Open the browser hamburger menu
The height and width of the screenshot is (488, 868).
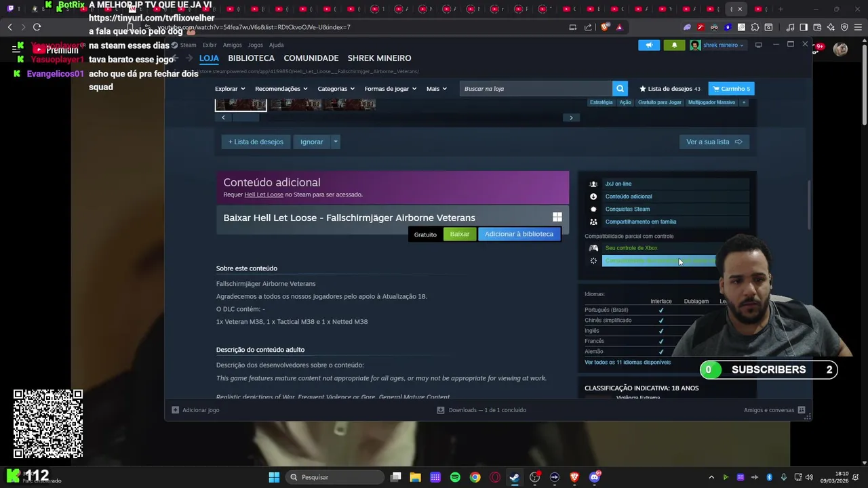coord(858,27)
